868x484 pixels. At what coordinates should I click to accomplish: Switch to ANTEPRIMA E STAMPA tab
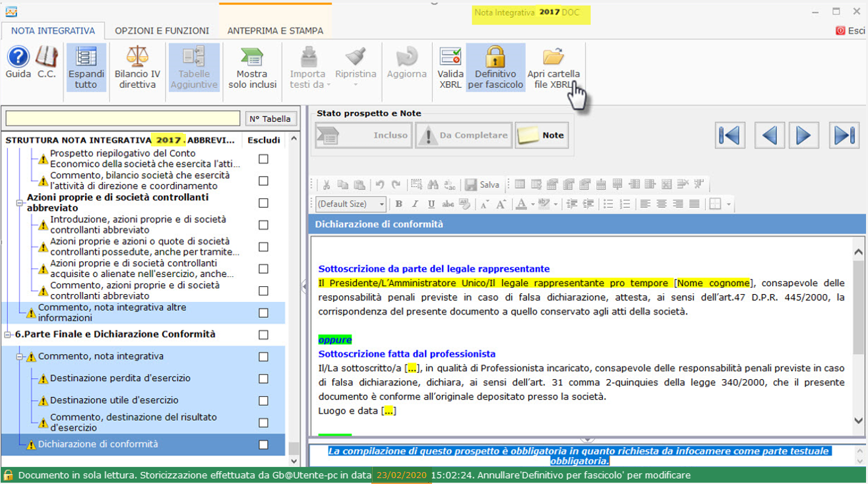pyautogui.click(x=275, y=30)
